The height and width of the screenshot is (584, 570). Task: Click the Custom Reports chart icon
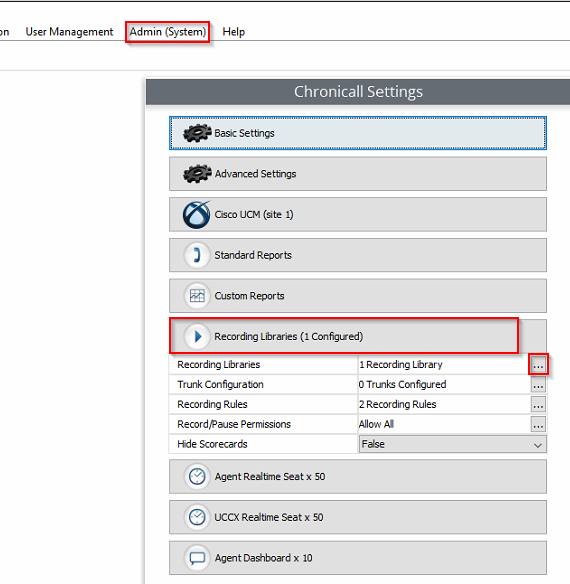197,296
